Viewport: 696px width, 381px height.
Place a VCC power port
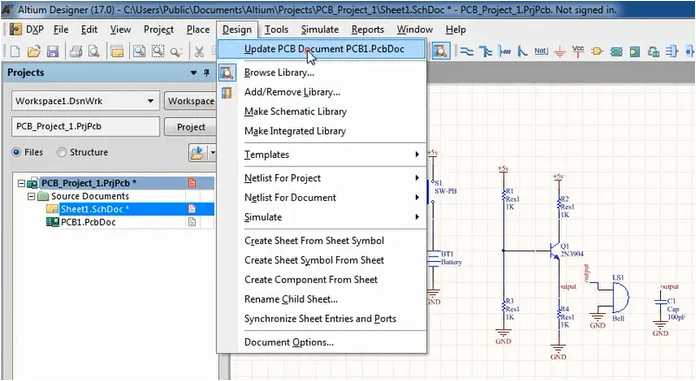[578, 52]
